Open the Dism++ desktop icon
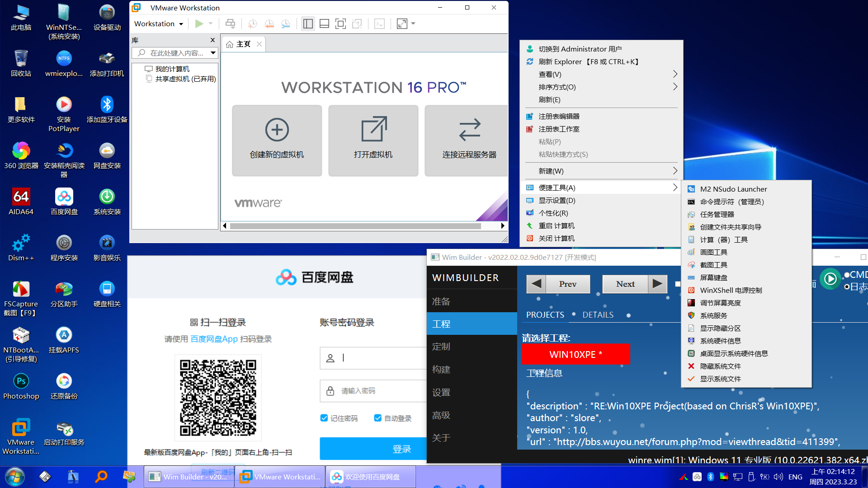The height and width of the screenshot is (488, 868). click(21, 248)
